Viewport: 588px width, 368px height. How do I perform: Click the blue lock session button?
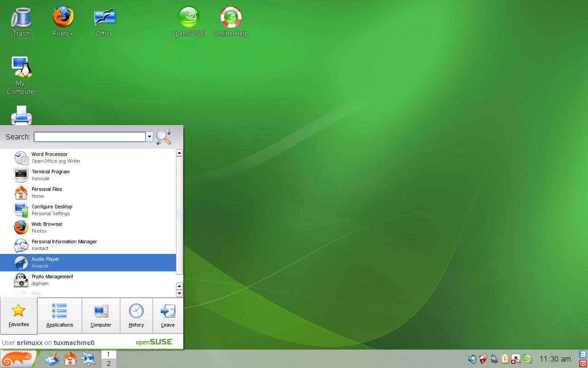[583, 354]
